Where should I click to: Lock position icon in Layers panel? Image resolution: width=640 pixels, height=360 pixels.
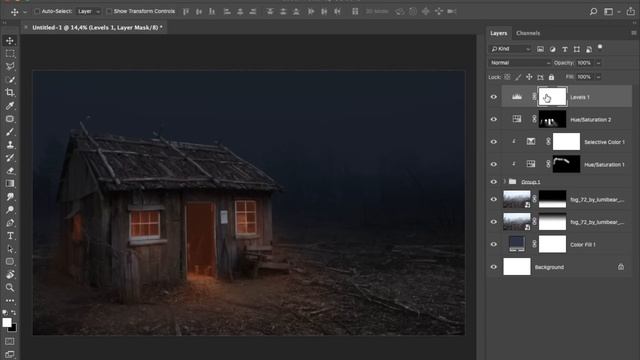click(x=529, y=77)
